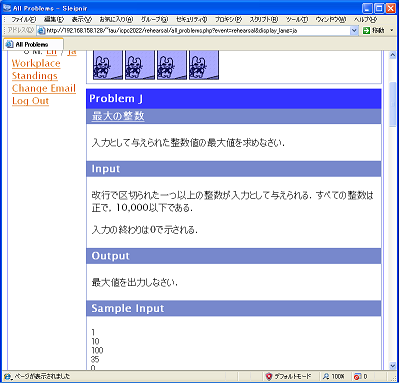The image size is (399, 383).
Task: Switch language via the Ja link
Action: point(72,52)
